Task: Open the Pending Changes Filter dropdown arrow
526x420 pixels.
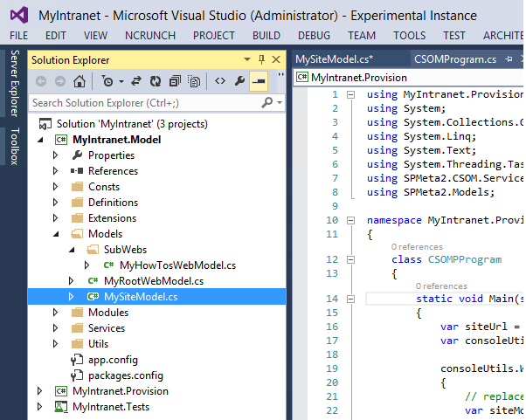Action: 121,81
